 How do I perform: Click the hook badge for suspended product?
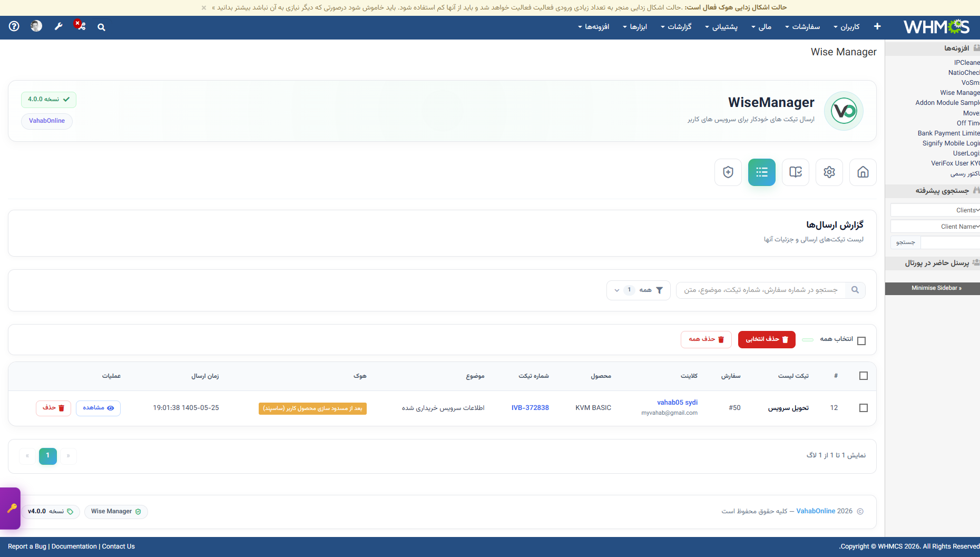coord(312,408)
